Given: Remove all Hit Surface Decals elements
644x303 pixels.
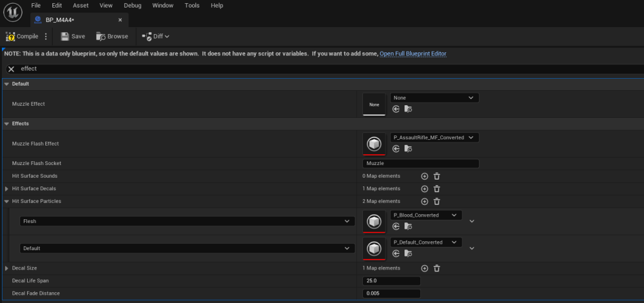Looking at the screenshot, I should 437,188.
